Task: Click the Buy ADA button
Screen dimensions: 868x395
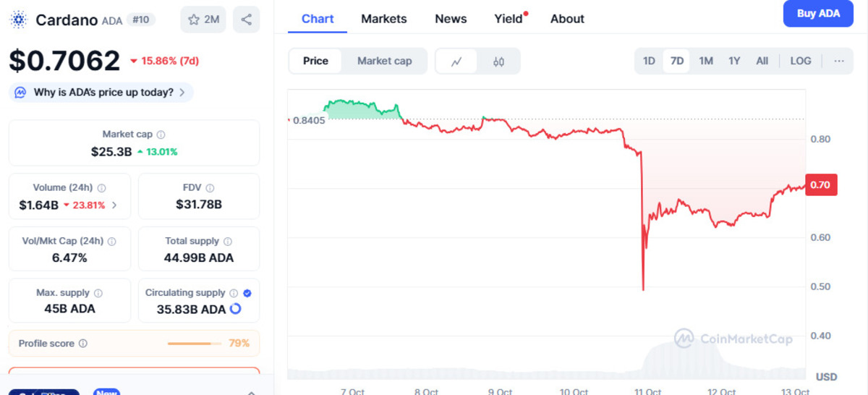Action: click(818, 14)
